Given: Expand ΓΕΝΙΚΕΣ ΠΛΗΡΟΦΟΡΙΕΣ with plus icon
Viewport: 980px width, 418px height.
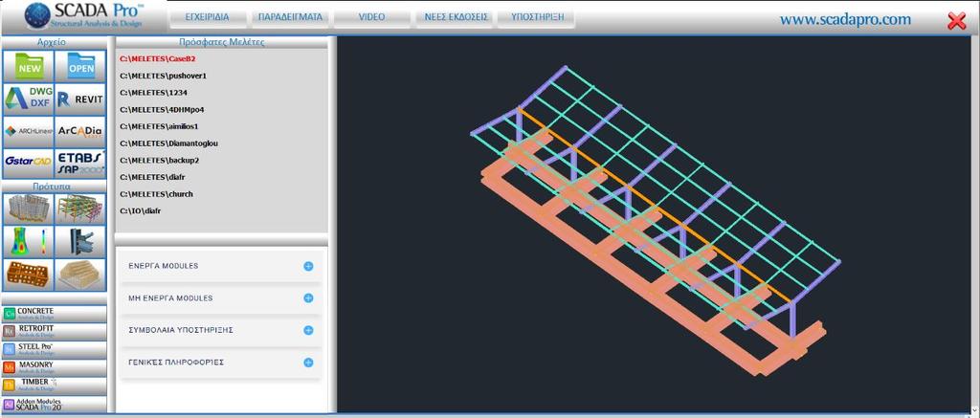Looking at the screenshot, I should (308, 363).
